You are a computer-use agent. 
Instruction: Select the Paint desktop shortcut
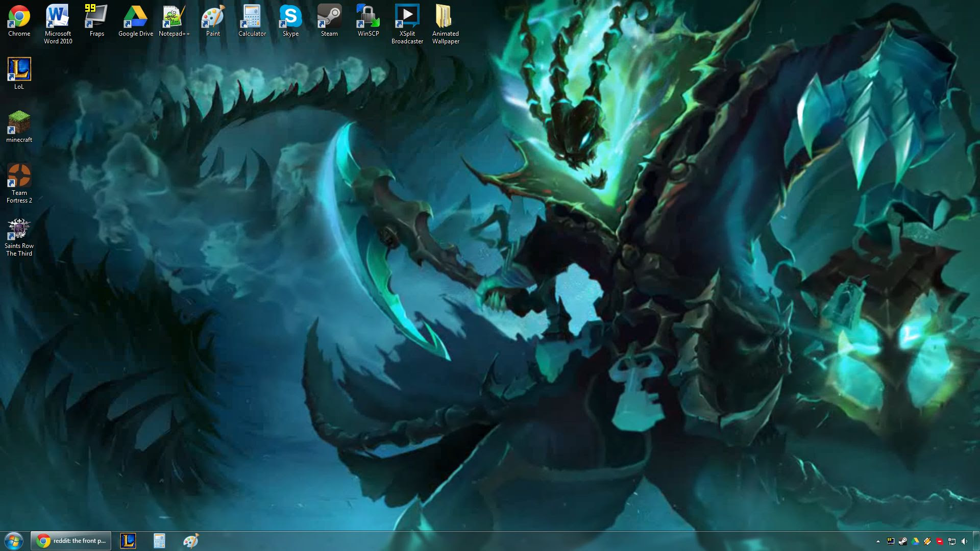(x=213, y=21)
